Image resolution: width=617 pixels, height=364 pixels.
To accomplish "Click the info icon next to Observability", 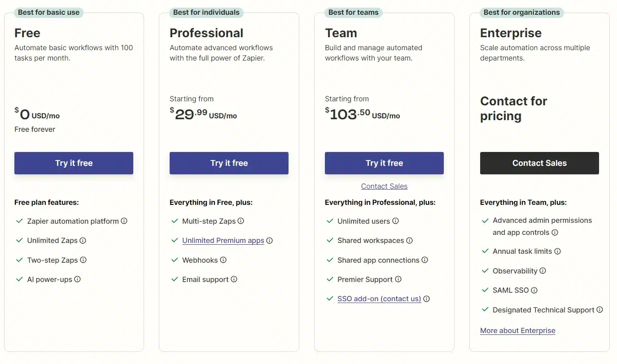I will pos(543,271).
